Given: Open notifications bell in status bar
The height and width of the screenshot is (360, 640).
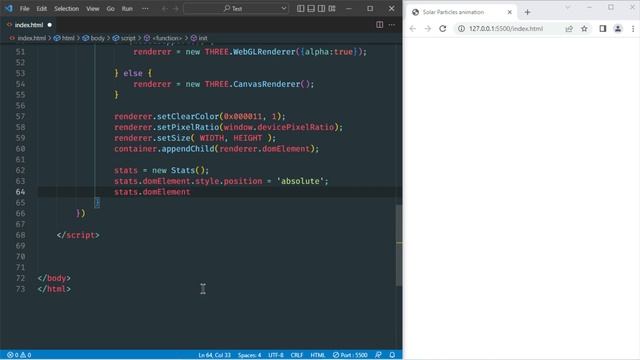Looking at the screenshot, I should click(392, 355).
